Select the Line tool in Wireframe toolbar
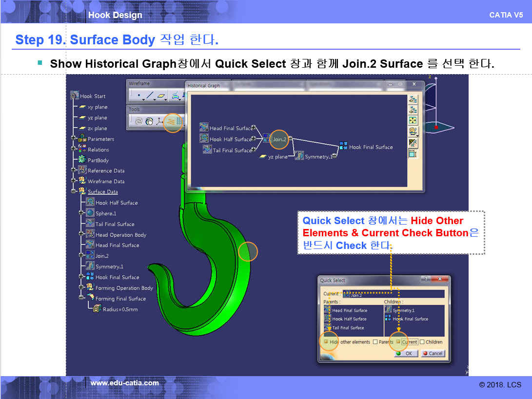 click(x=150, y=96)
